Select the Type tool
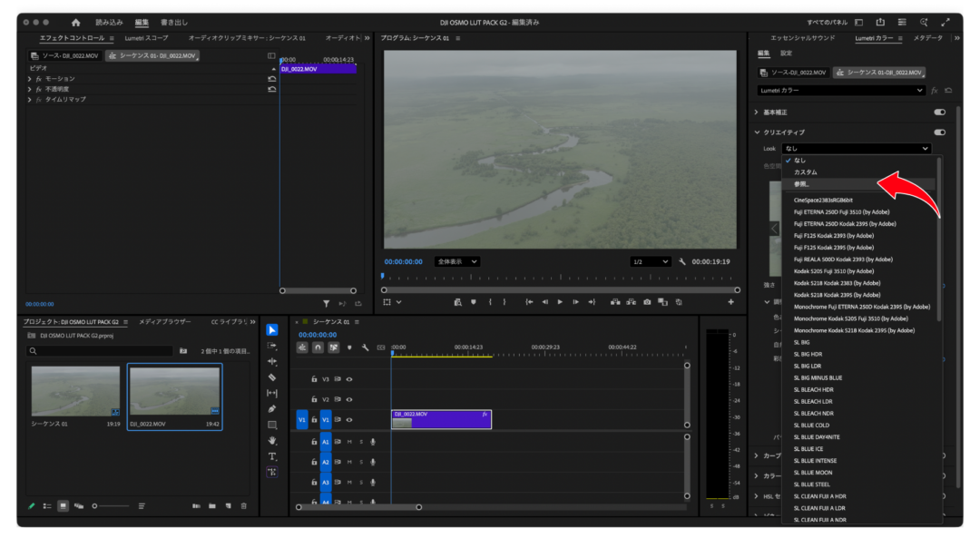 (272, 456)
